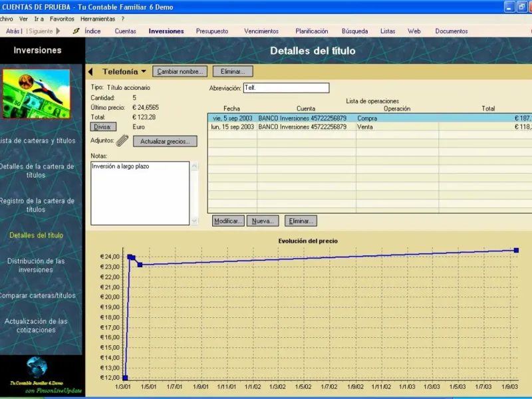Open the Herramientas menu

point(98,19)
